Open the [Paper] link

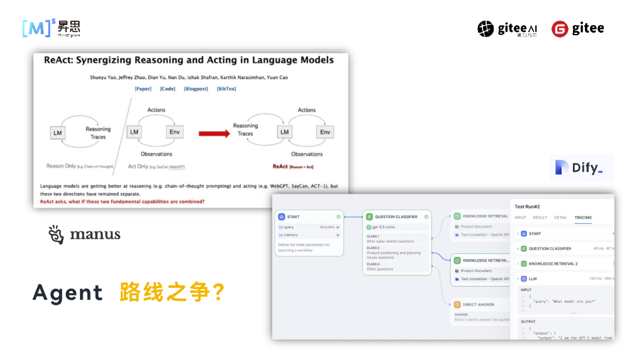pos(143,89)
